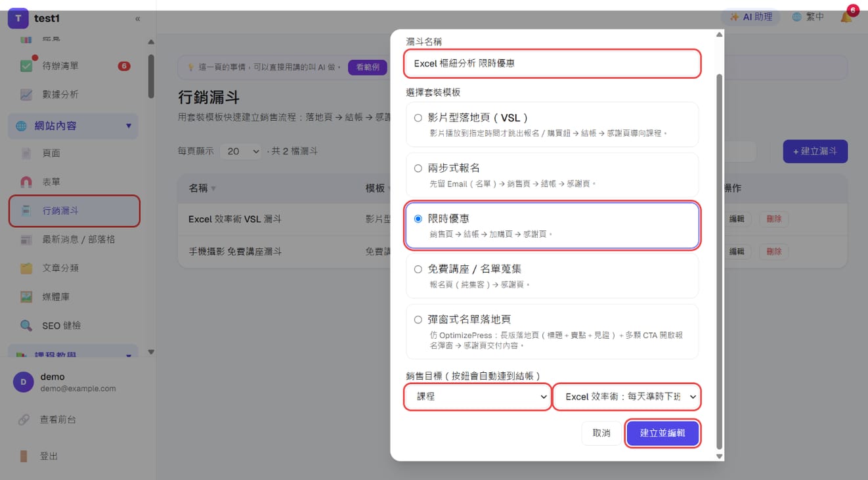The image size is (868, 480).
Task: Open the per-page 20 dropdown
Action: click(x=240, y=151)
